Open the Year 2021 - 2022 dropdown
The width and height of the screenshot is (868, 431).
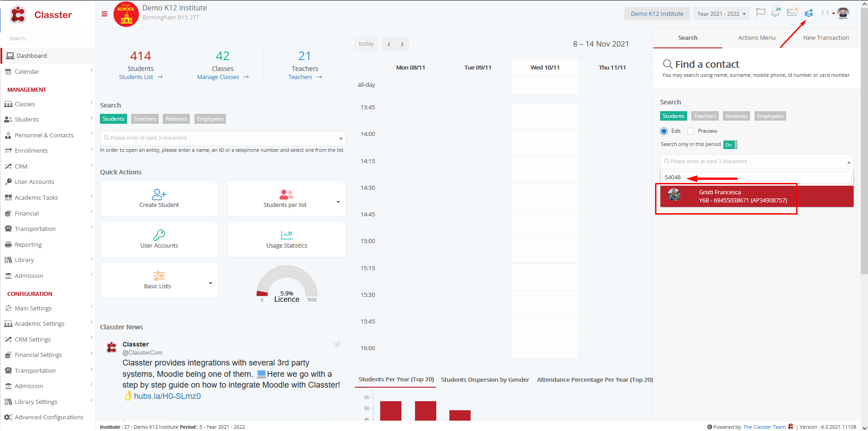point(721,14)
